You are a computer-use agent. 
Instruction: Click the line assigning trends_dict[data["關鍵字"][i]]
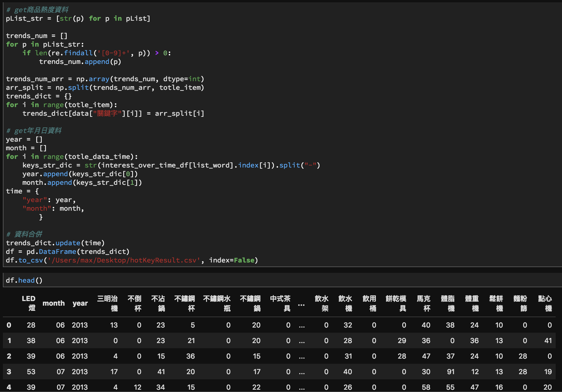[x=113, y=113]
